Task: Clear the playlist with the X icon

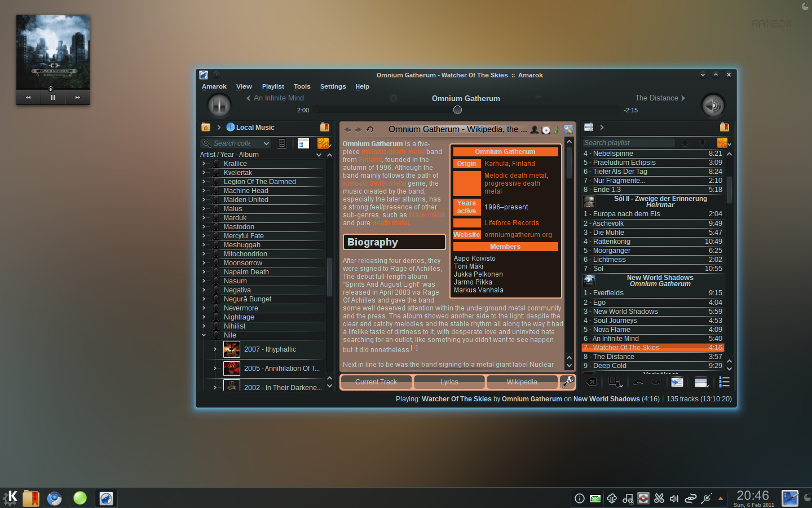Action: pyautogui.click(x=591, y=382)
